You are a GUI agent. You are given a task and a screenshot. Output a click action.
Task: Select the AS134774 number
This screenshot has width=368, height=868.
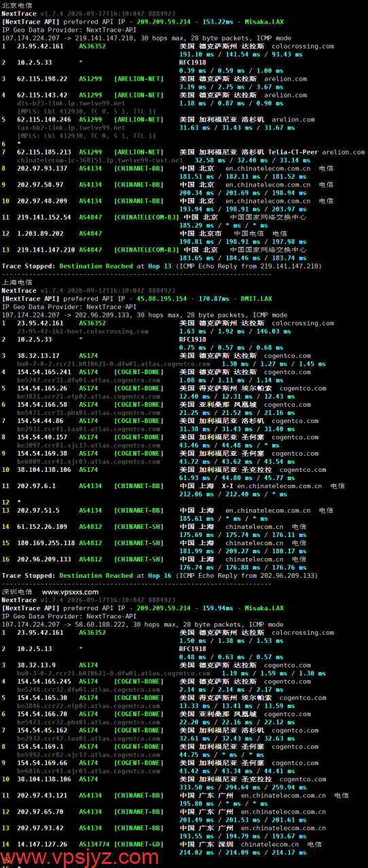pyautogui.click(x=94, y=844)
